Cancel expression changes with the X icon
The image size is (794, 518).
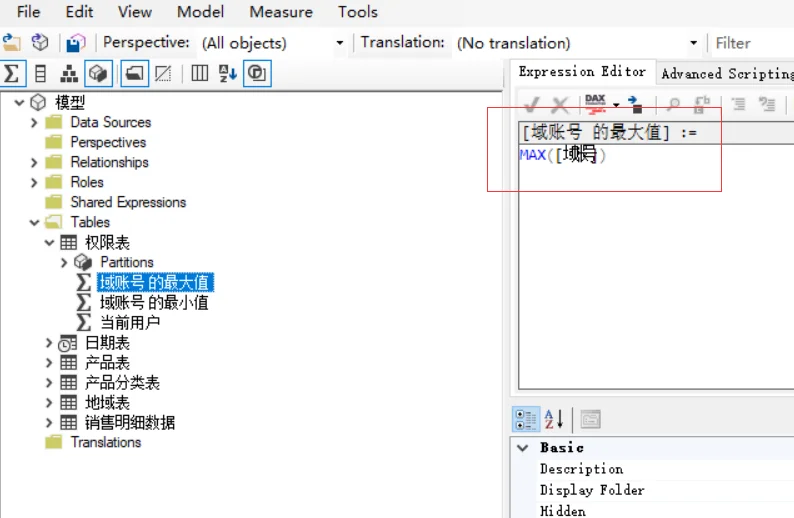pyautogui.click(x=560, y=105)
